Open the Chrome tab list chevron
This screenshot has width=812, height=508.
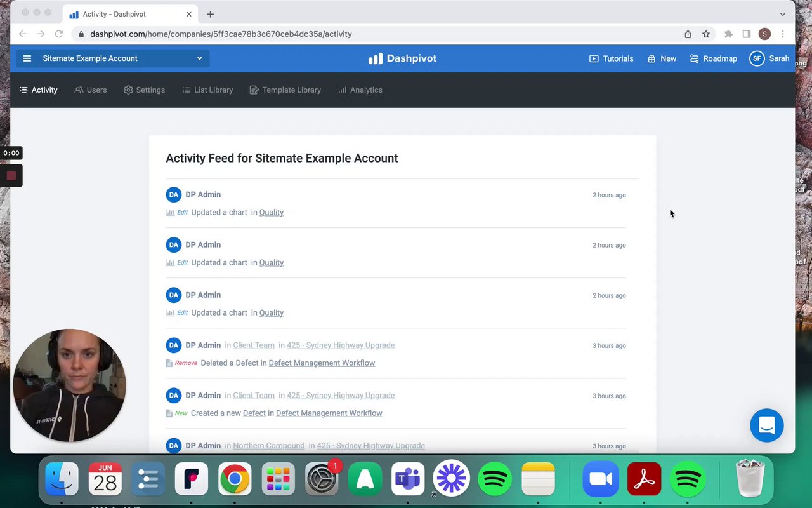coord(783,14)
